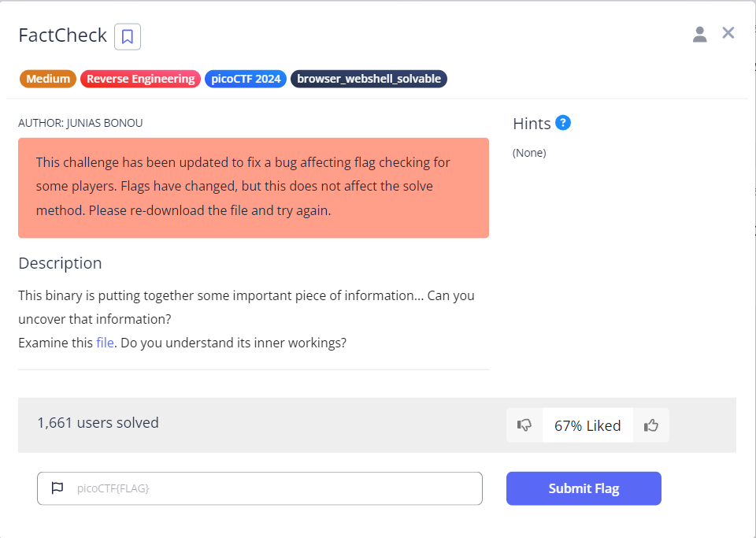756x538 pixels.
Task: Click the orange update notice box
Action: [254, 188]
